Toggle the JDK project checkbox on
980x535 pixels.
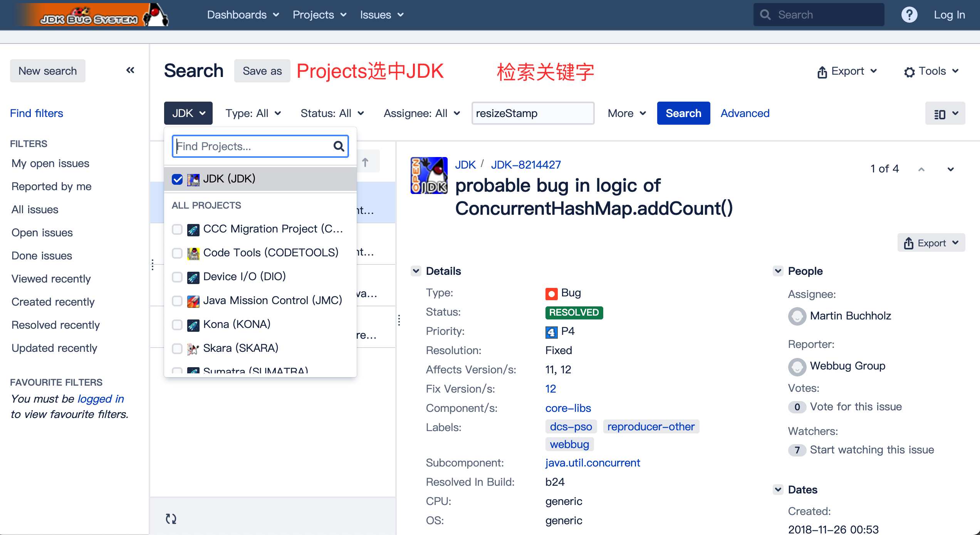[x=177, y=178]
